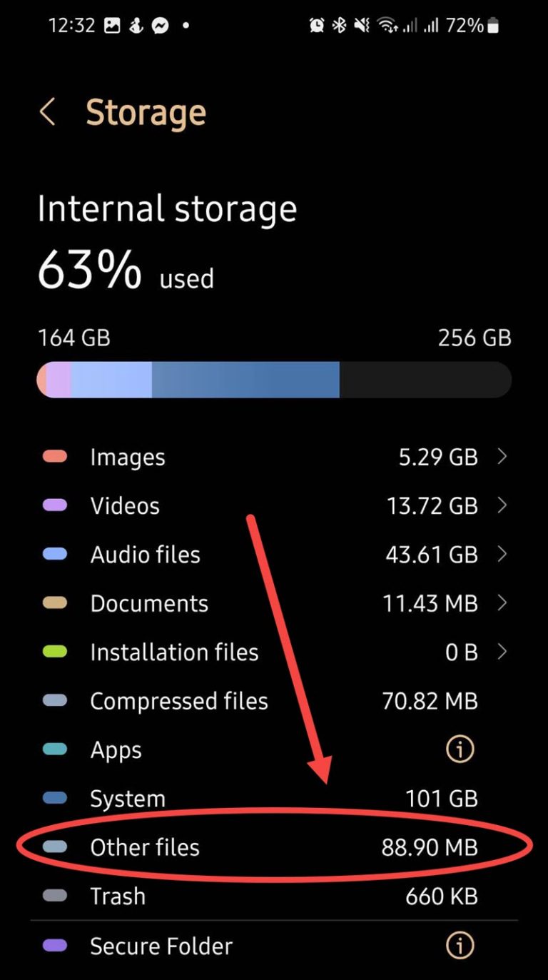The image size is (548, 980).
Task: Select the System category icon
Action: click(x=55, y=799)
